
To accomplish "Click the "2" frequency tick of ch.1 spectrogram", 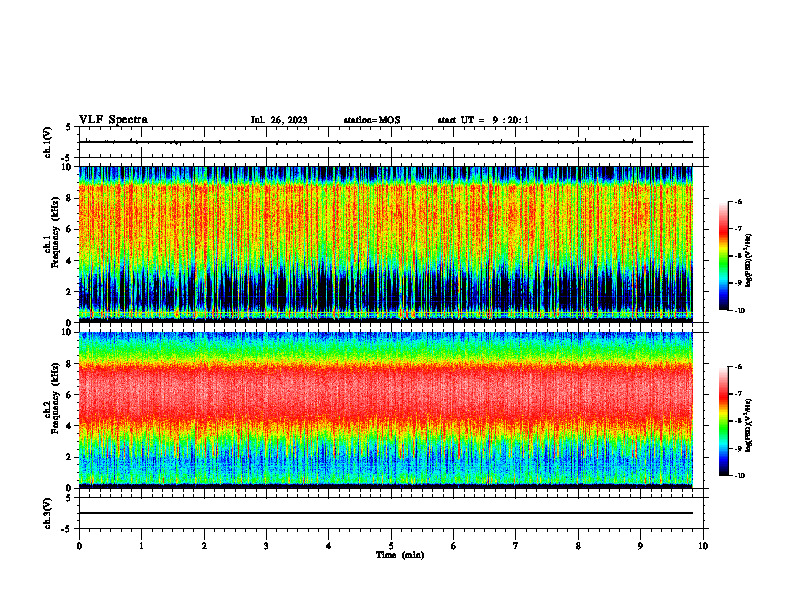I will click(x=69, y=292).
